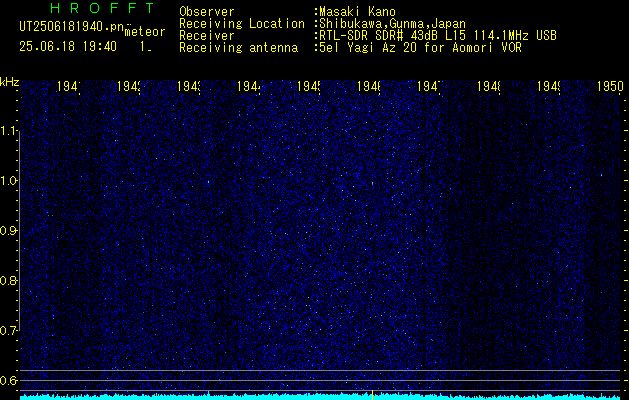
Task: Click the date-time '25.06.18 19:40'
Action: click(x=68, y=47)
